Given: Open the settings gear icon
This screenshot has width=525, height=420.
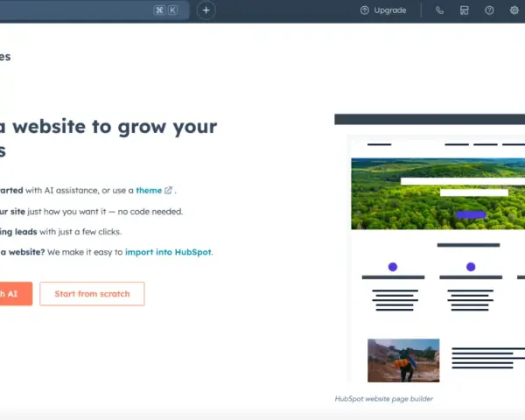Looking at the screenshot, I should click(514, 10).
